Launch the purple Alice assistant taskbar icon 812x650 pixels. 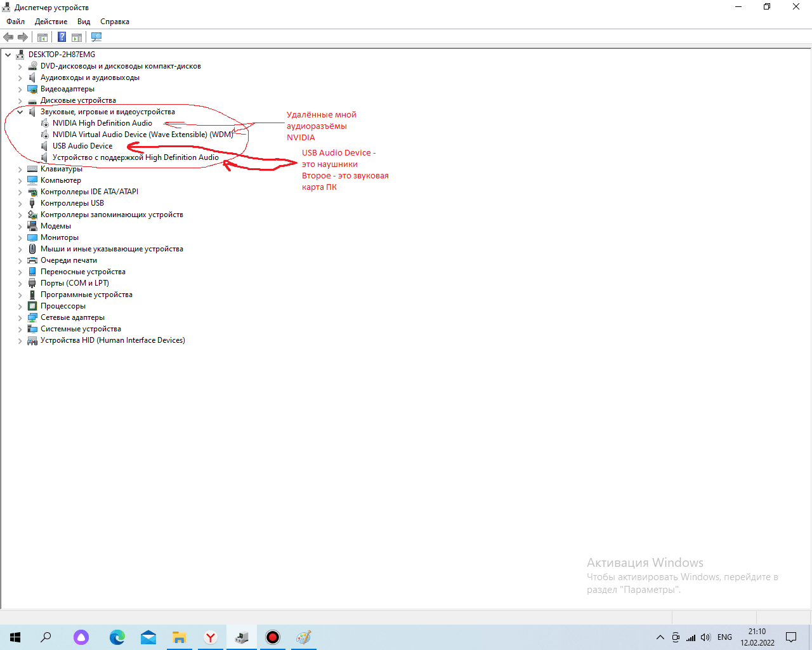point(81,637)
